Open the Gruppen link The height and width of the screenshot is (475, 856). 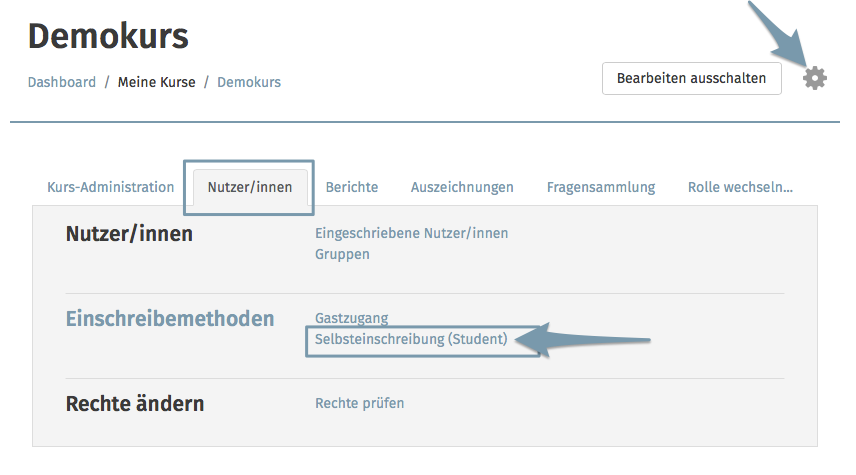click(x=342, y=254)
